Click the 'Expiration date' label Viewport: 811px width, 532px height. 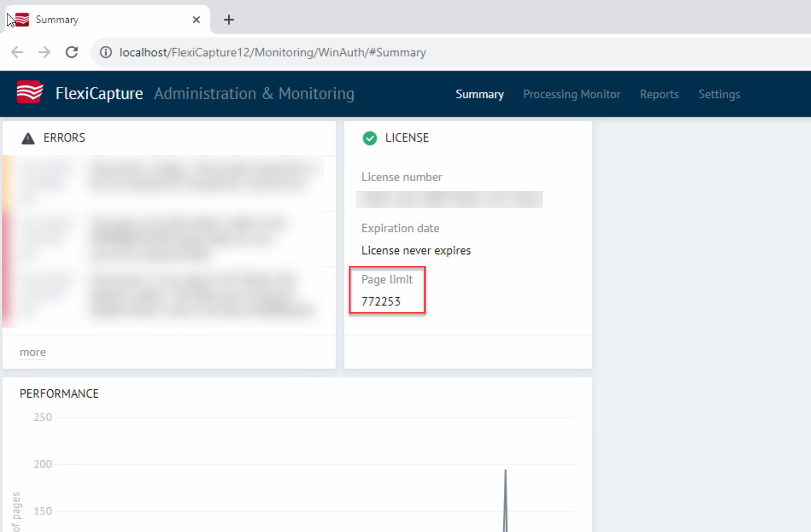[400, 228]
